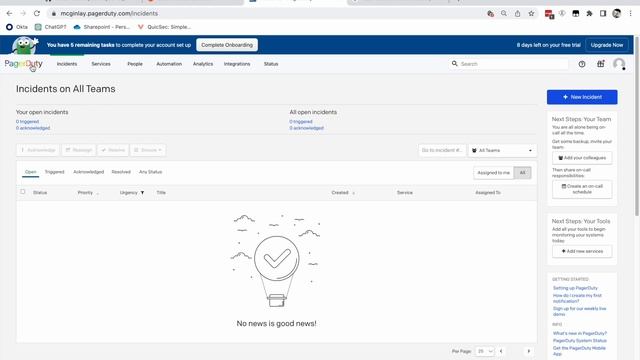Click the third-party cookies blocked icon
Screen dimensions: 640x360
pos(491,13)
